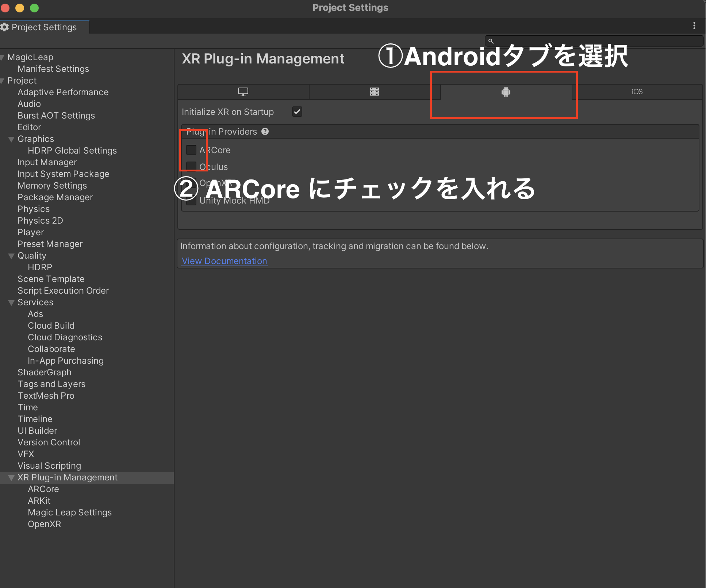Screen dimensions: 706x588
Task: Enable the Oculus plug-in provider checkbox
Action: 191,166
